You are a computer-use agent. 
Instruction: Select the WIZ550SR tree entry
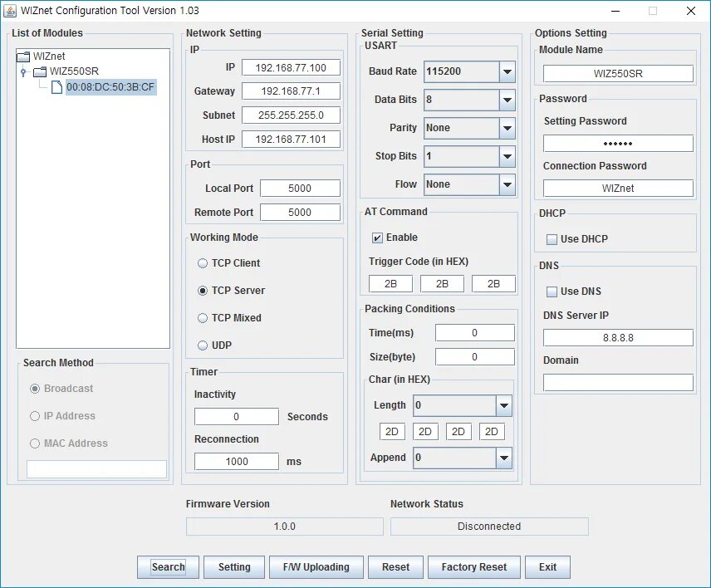74,71
